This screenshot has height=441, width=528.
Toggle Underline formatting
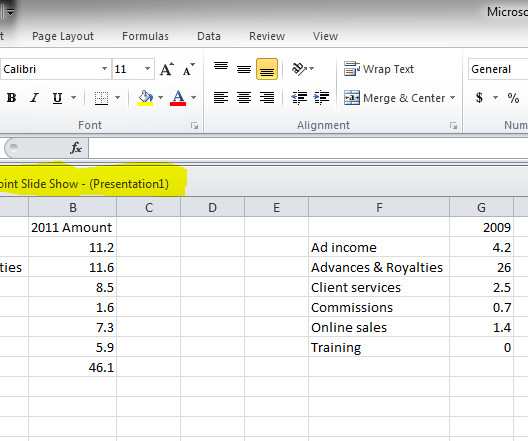(57, 98)
